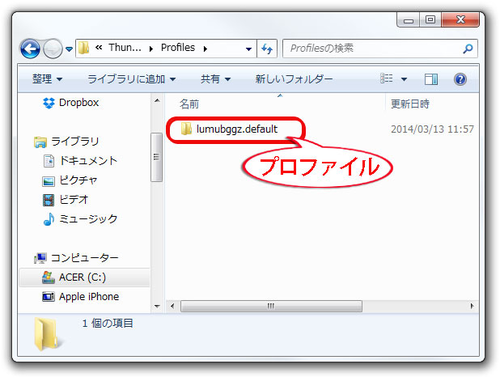
Task: Select ライブラリ in navigation pane
Action: tap(75, 141)
